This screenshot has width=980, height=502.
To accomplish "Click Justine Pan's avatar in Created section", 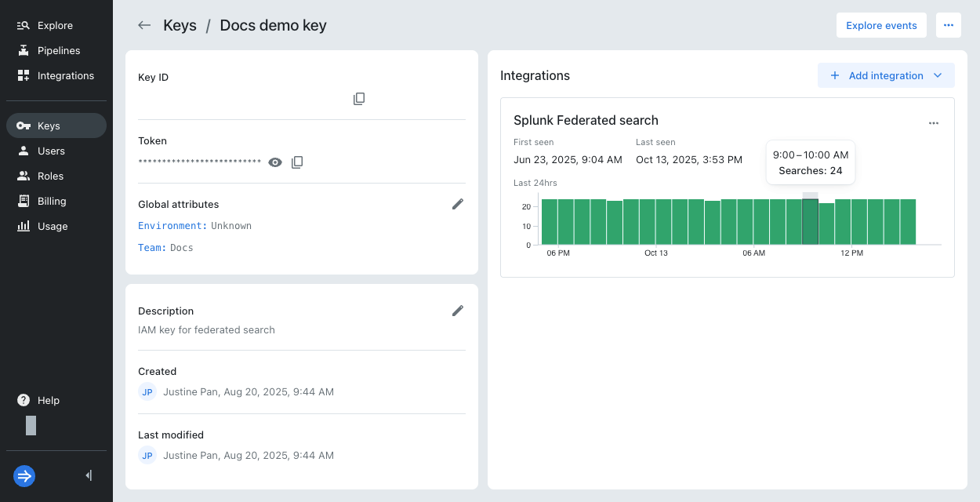I will coord(147,391).
